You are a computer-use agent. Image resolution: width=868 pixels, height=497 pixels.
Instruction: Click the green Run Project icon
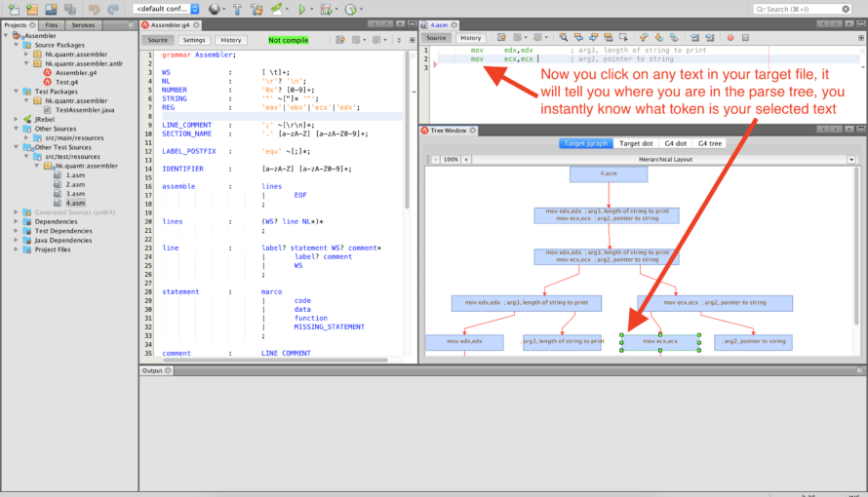[x=302, y=9]
